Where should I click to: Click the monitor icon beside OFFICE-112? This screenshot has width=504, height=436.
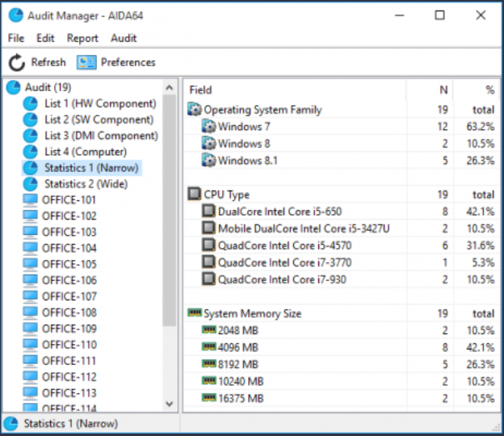(x=30, y=376)
